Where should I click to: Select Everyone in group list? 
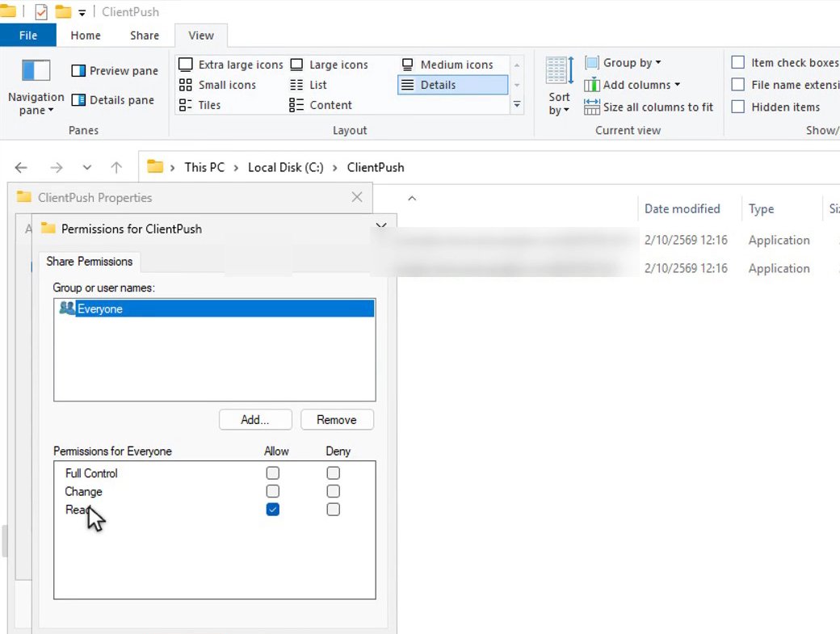coord(214,309)
